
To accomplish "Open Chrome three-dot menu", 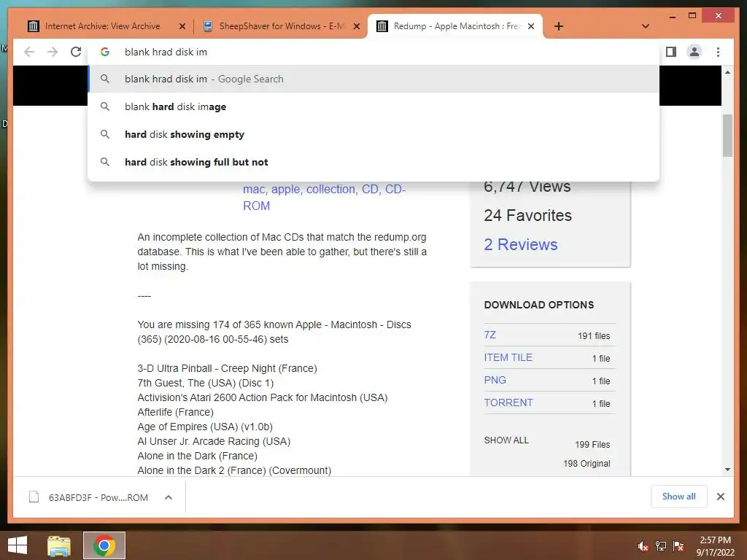I will click(718, 52).
